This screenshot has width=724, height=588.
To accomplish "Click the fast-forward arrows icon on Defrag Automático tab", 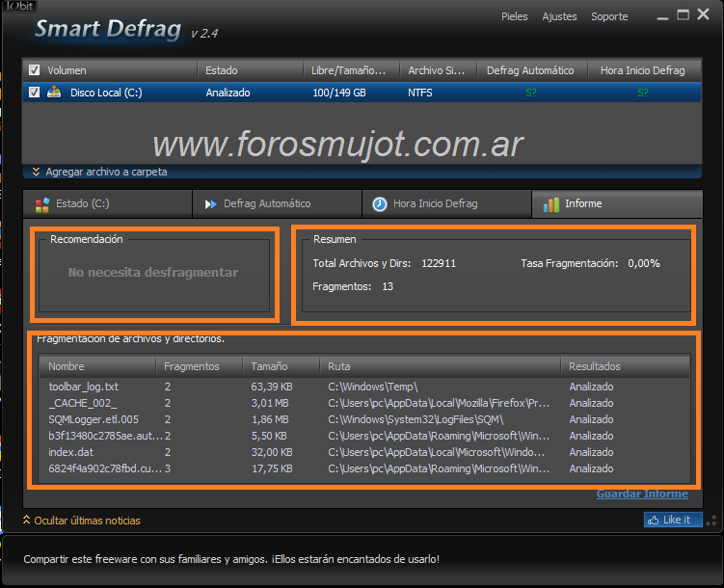I will tap(210, 204).
